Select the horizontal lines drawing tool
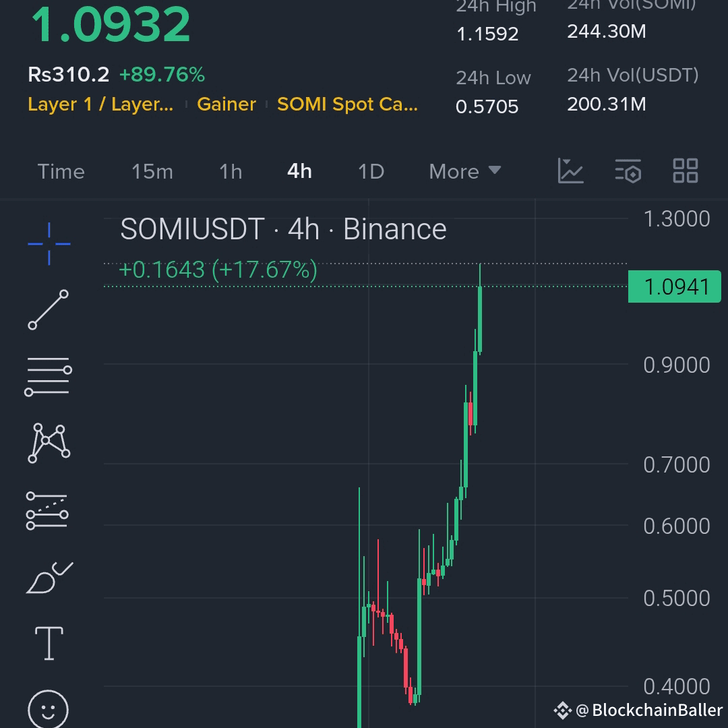The height and width of the screenshot is (728, 728). point(49,376)
